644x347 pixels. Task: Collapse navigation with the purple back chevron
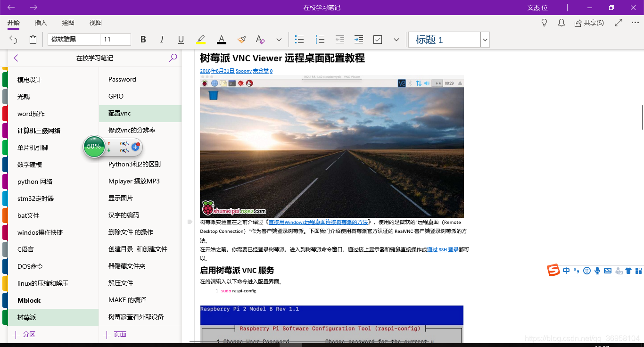pos(16,58)
